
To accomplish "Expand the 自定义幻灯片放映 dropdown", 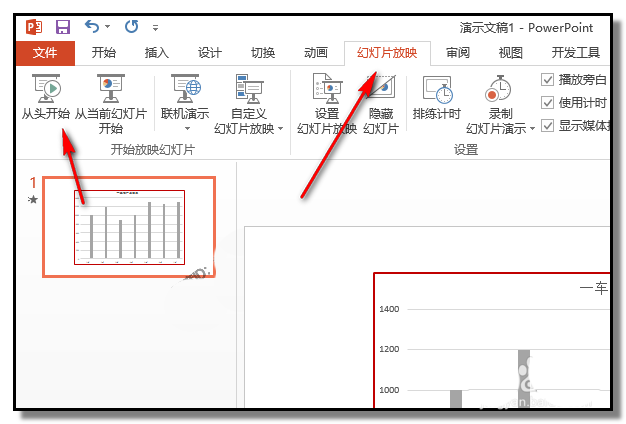I will [x=281, y=129].
